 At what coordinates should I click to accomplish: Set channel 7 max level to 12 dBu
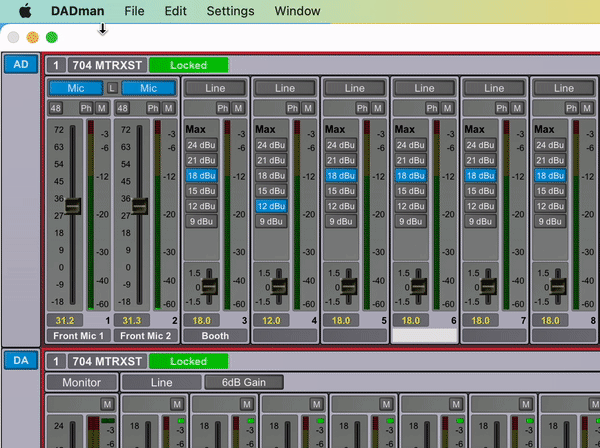[481, 206]
